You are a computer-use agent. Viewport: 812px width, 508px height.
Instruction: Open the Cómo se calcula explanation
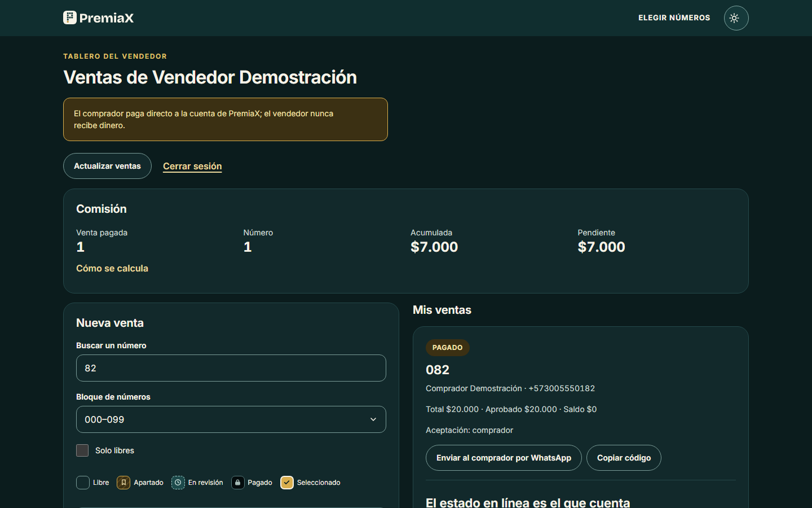[112, 268]
